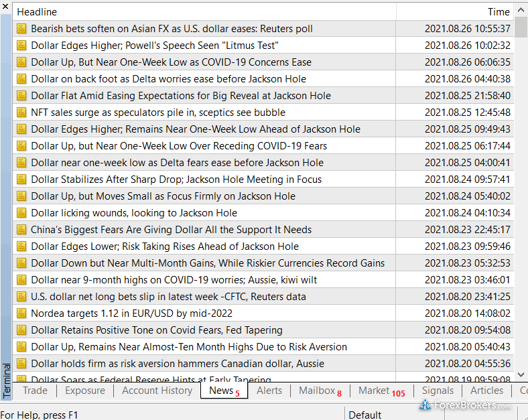Screen dimensions: 528x420
Task: Open the Account History tab
Action: point(157,391)
